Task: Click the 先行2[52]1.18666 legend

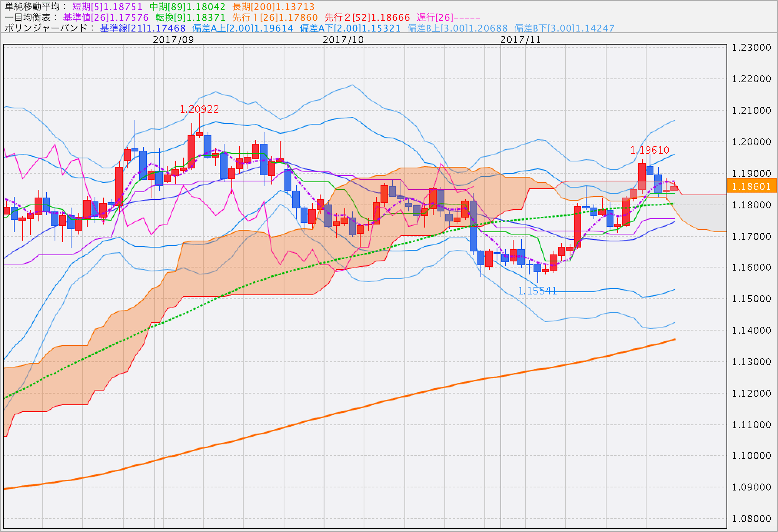Action: point(367,18)
